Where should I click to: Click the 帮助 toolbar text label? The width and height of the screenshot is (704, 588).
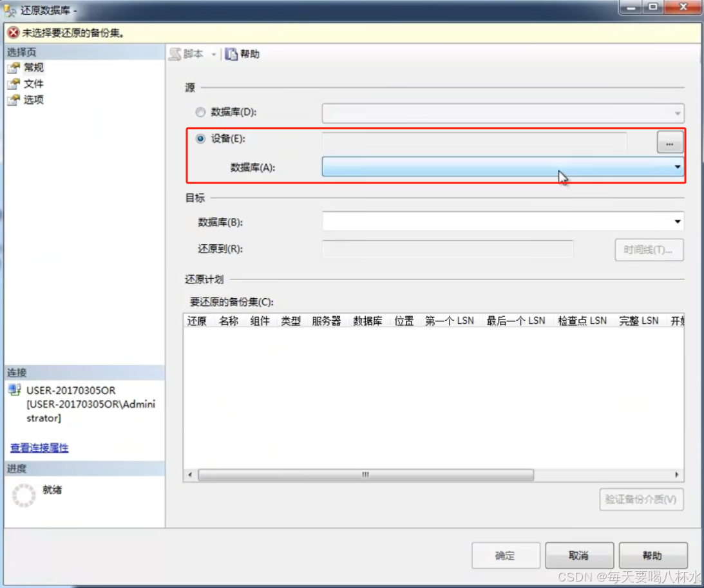pyautogui.click(x=250, y=54)
